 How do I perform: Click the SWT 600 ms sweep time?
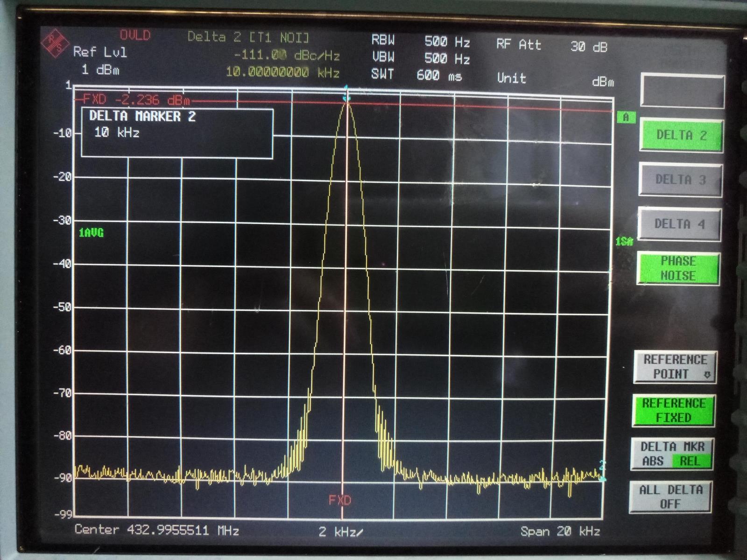(416, 75)
